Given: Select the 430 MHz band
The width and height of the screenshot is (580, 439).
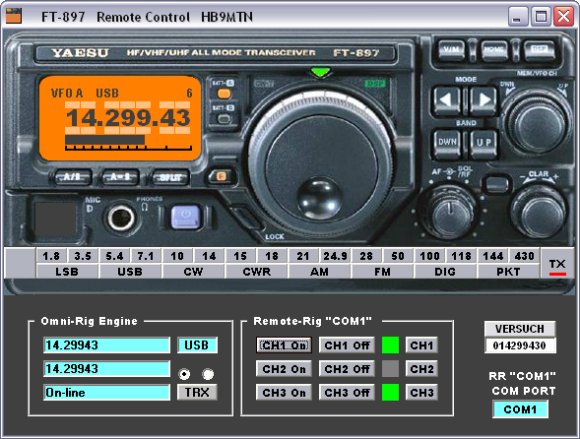Looking at the screenshot, I should point(524,256).
